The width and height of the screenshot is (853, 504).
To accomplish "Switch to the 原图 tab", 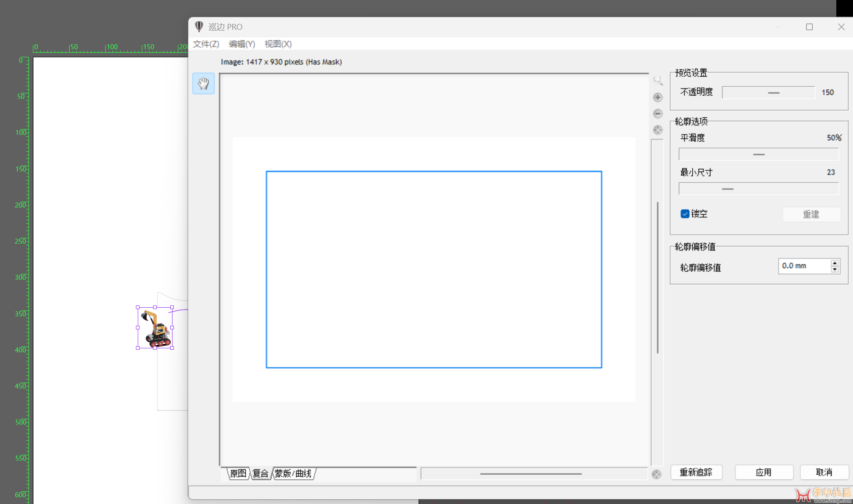I will click(238, 473).
